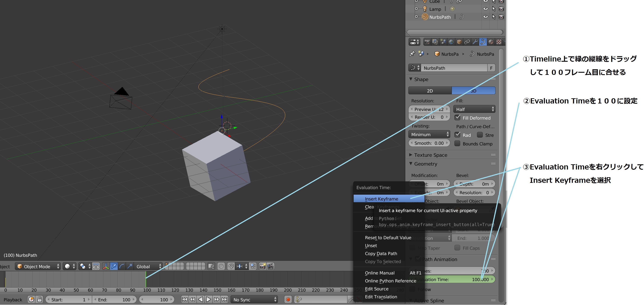Choose Edit Translation menu entry
The width and height of the screenshot is (644, 305).
pyautogui.click(x=389, y=297)
